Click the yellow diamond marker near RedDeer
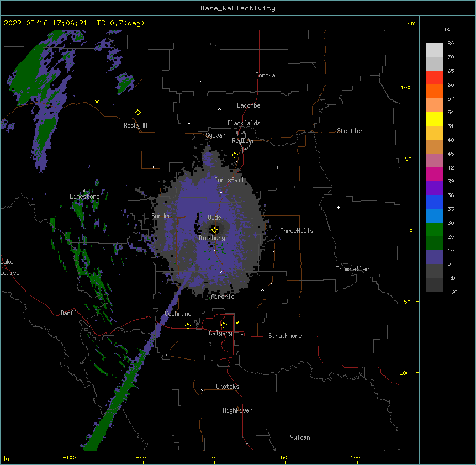The width and height of the screenshot is (476, 465). pyautogui.click(x=235, y=155)
